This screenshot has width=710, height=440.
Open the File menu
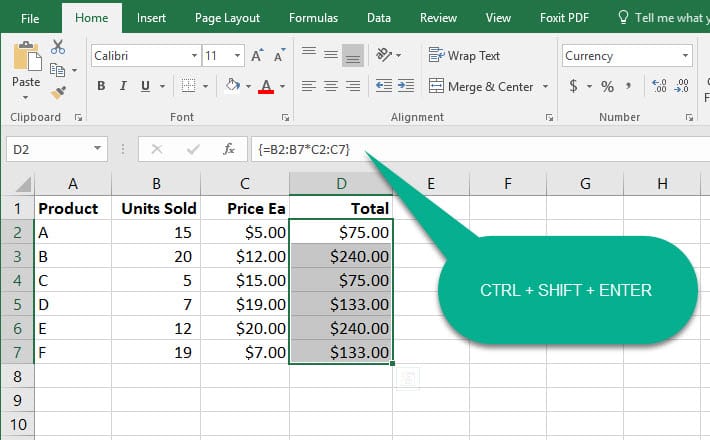(x=30, y=17)
